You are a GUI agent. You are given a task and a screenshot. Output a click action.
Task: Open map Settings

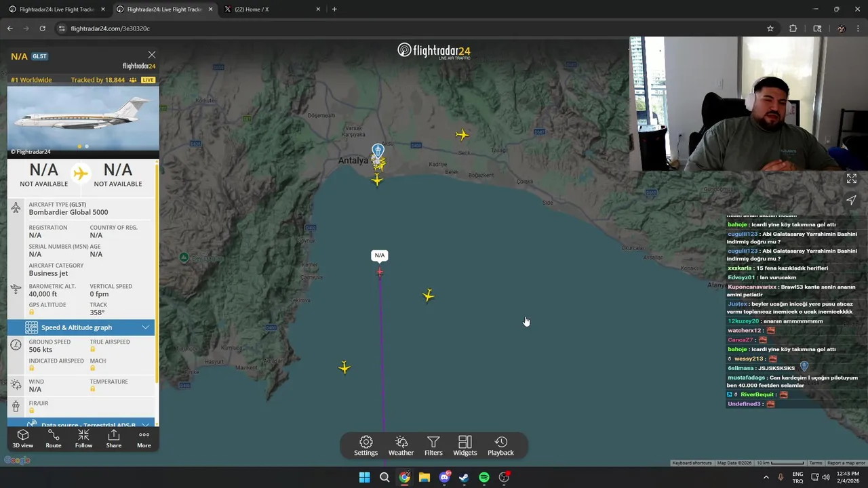coord(366,446)
